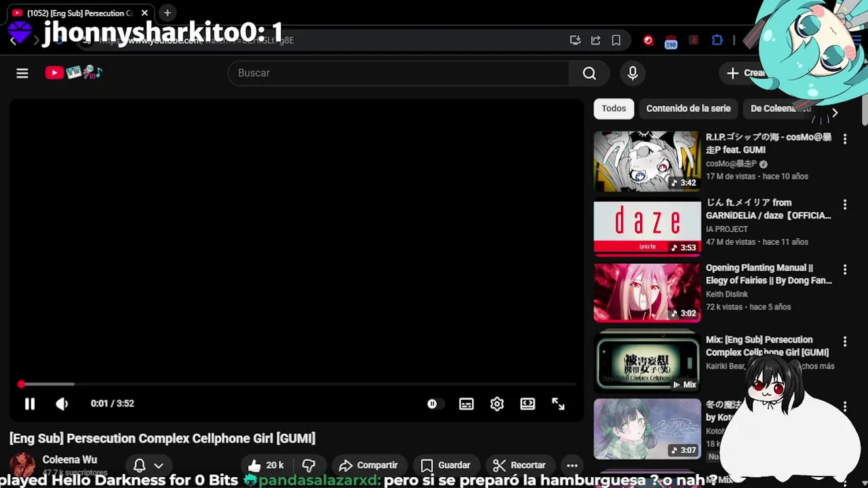Enter full screen mode
This screenshot has height=488, width=868.
[558, 404]
